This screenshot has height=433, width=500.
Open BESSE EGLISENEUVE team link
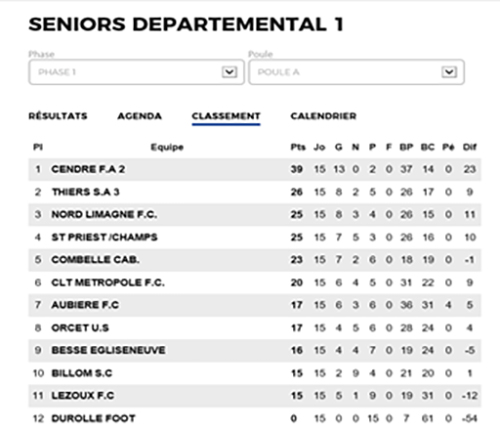[108, 350]
